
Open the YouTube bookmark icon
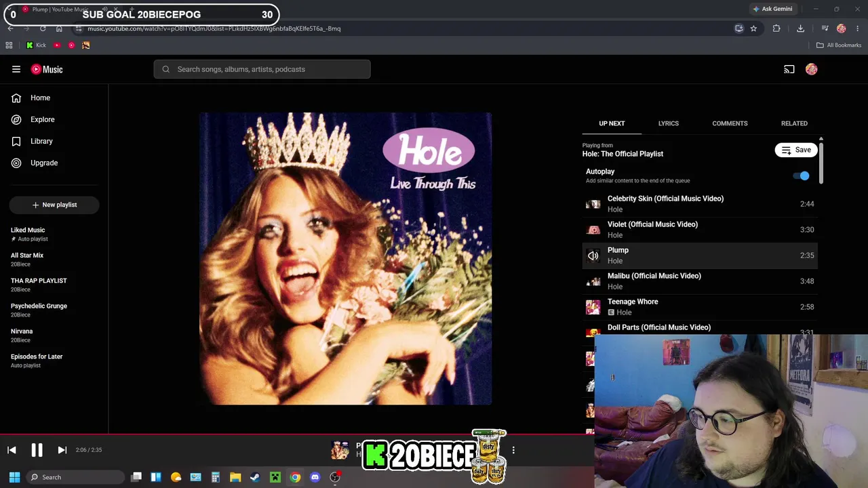[x=57, y=45]
